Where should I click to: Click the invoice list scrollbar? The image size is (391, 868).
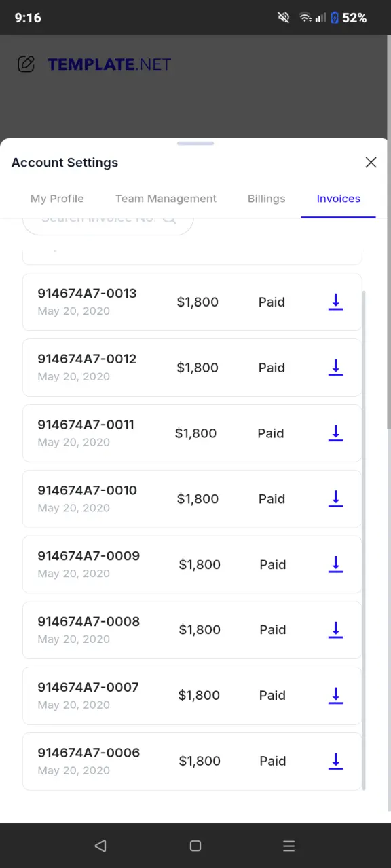(x=364, y=540)
